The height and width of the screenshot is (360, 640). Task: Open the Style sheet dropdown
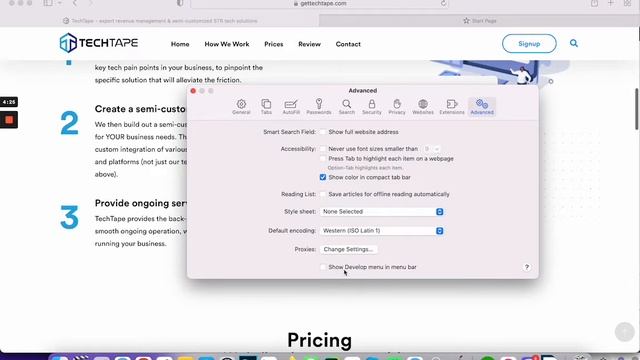tap(382, 212)
